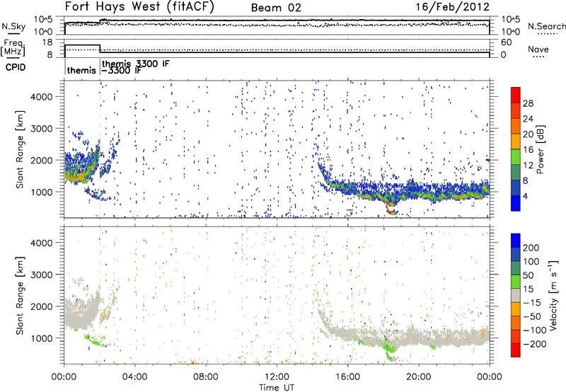Click the '12:00' time tick label
This screenshot has width=566, height=392.
pos(277,377)
